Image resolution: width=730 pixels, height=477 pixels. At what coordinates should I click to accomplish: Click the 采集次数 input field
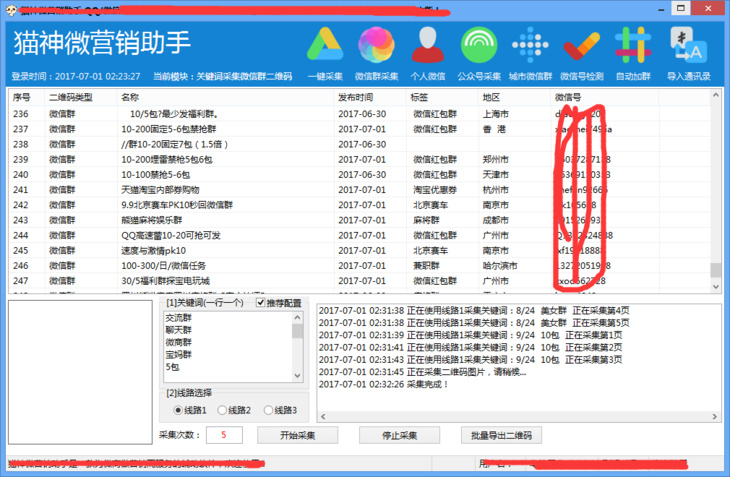(224, 435)
